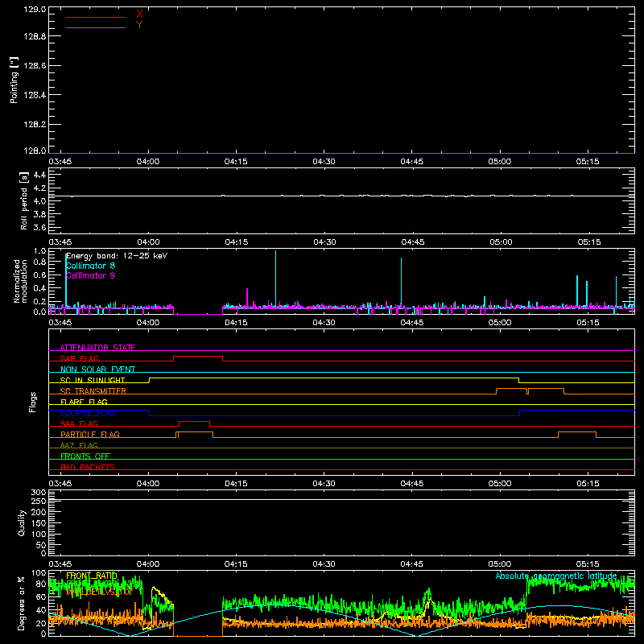Viewport: 644px width, 644px height.
Task: Click the 128.6 tick value on Pointing axis
Action: [x=35, y=66]
